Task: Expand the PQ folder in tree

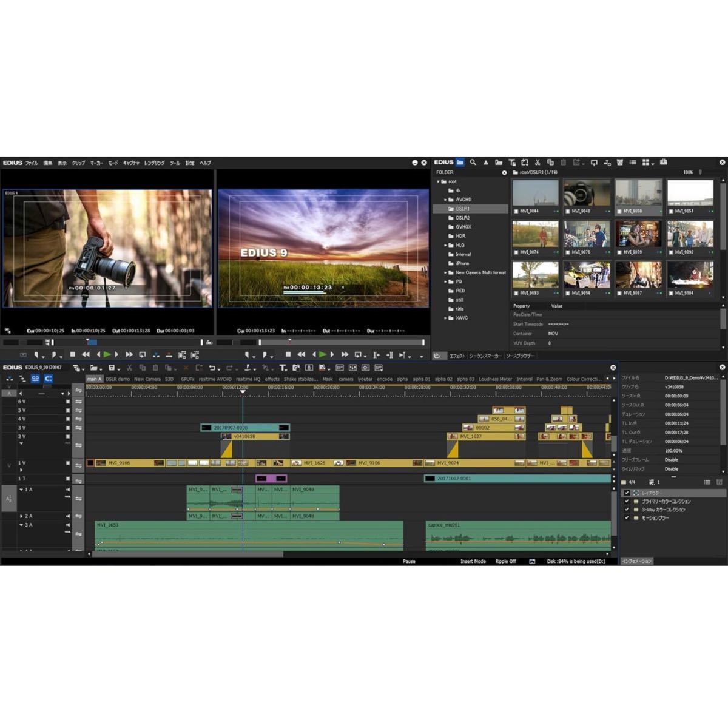Action: coord(445,281)
